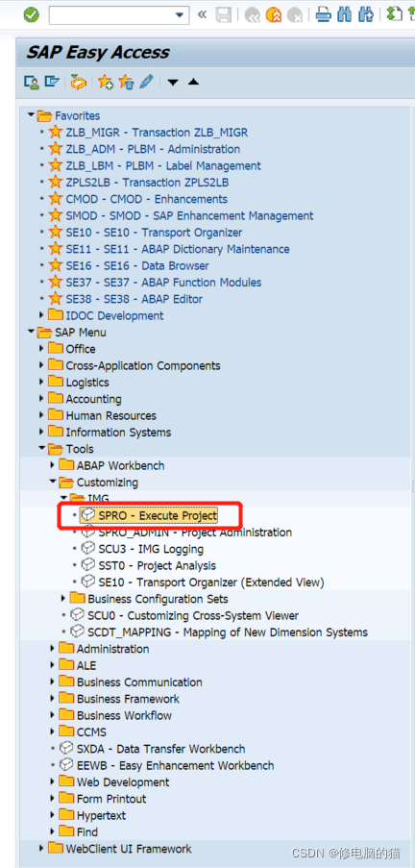This screenshot has width=415, height=868.
Task: Click the Move Favorites Up arrow
Action: pyautogui.click(x=193, y=82)
